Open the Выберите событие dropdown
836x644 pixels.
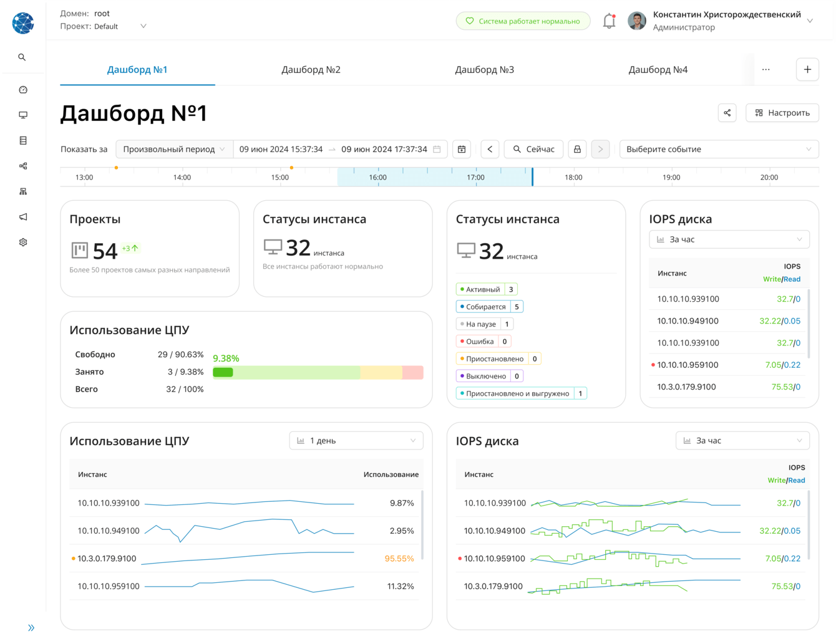[x=719, y=150]
